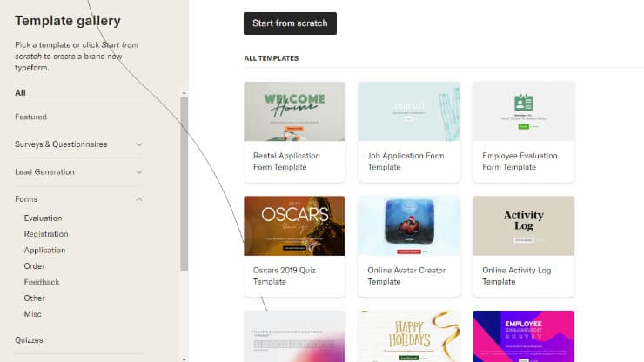Click the Start from scratch button
644x362 pixels.
(x=290, y=23)
